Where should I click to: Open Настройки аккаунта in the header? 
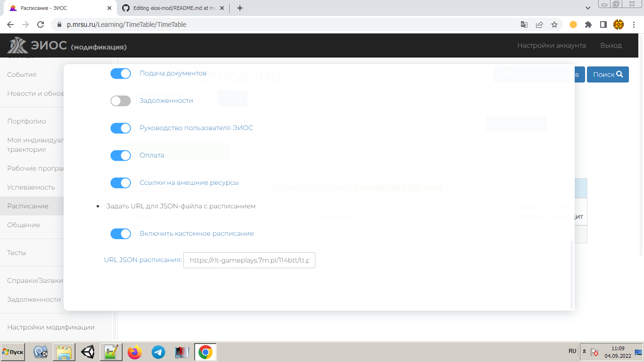coord(552,45)
